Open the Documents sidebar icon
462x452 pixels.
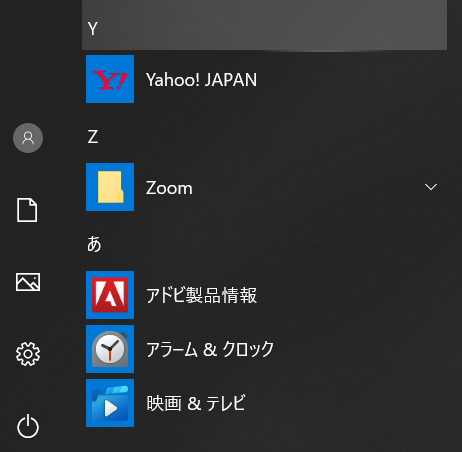coord(27,210)
